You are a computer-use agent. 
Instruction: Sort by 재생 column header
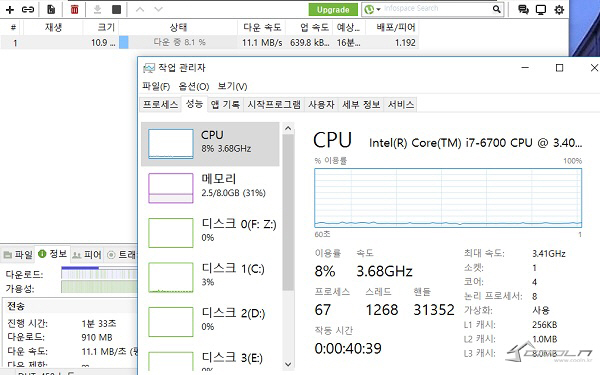click(x=53, y=27)
